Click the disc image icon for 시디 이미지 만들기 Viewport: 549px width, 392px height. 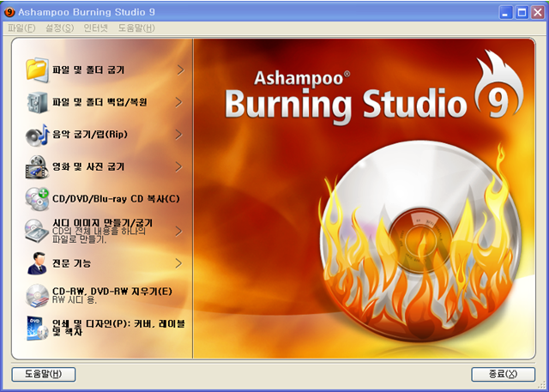pyautogui.click(x=38, y=231)
